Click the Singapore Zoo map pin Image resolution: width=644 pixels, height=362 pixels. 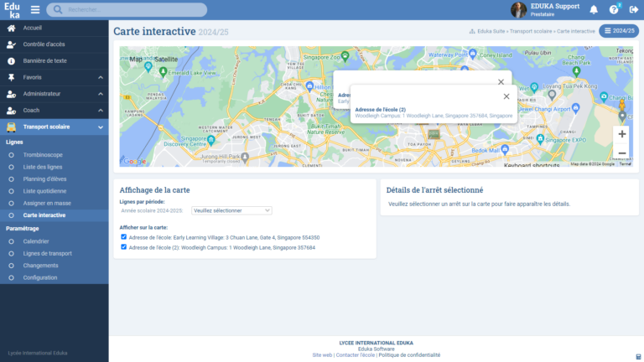(345, 56)
